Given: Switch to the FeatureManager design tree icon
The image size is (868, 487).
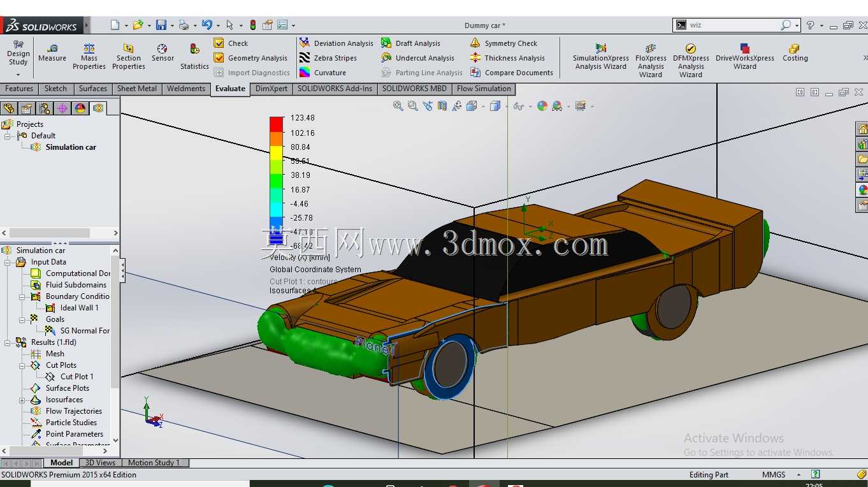Looking at the screenshot, I should click(8, 108).
